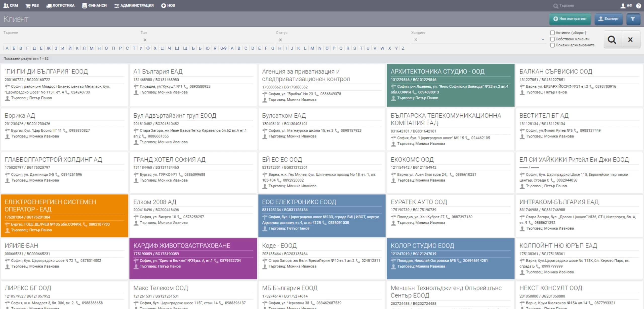Reset filters with the X button
The height and width of the screenshot is (309, 644).
(630, 40)
